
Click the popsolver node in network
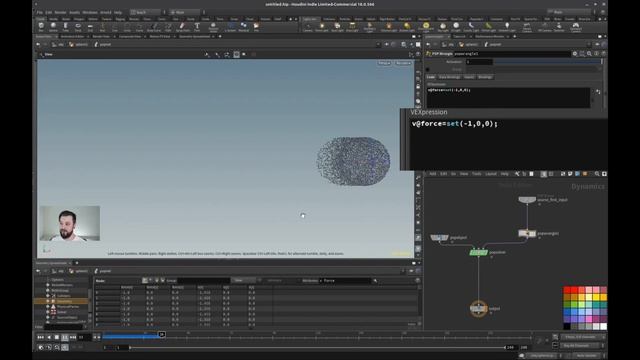pyautogui.click(x=478, y=252)
